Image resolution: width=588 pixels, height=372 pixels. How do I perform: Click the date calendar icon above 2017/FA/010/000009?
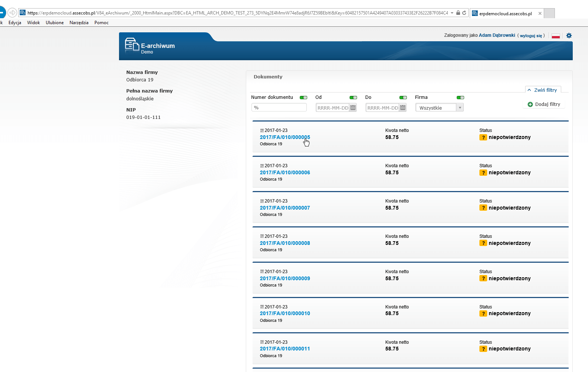(x=262, y=272)
